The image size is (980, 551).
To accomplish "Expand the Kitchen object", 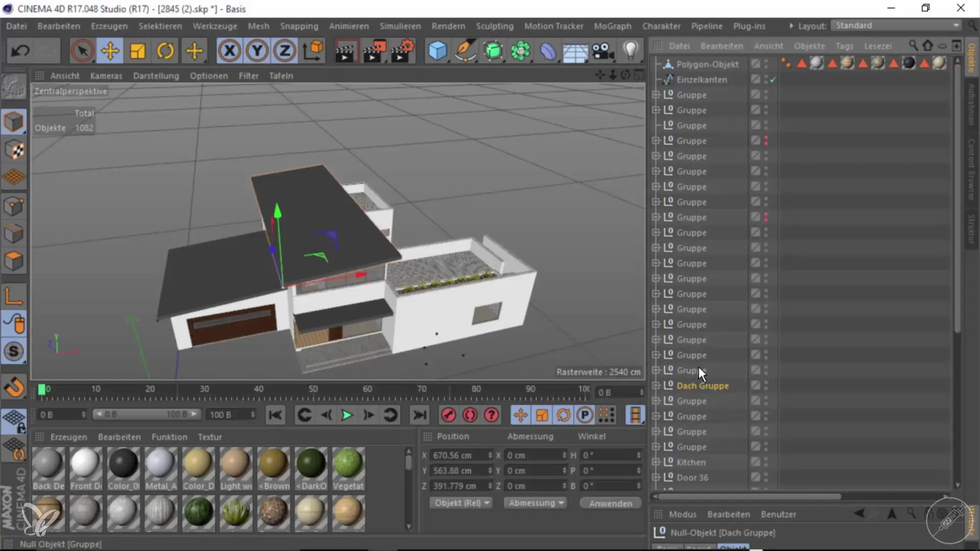I will [x=656, y=462].
